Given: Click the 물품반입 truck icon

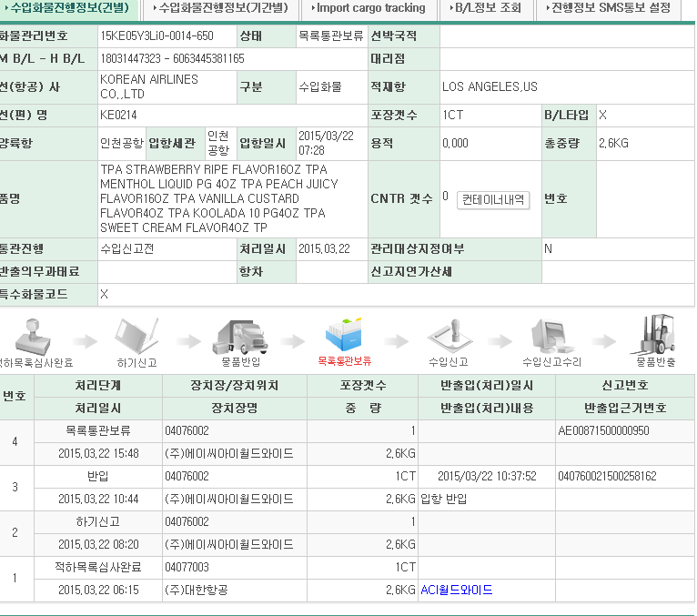Looking at the screenshot, I should point(240,337).
